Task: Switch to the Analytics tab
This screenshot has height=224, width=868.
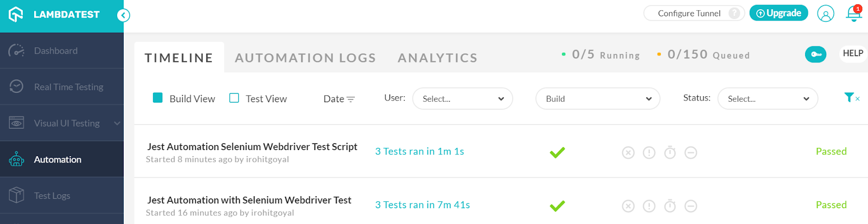Action: click(x=437, y=58)
